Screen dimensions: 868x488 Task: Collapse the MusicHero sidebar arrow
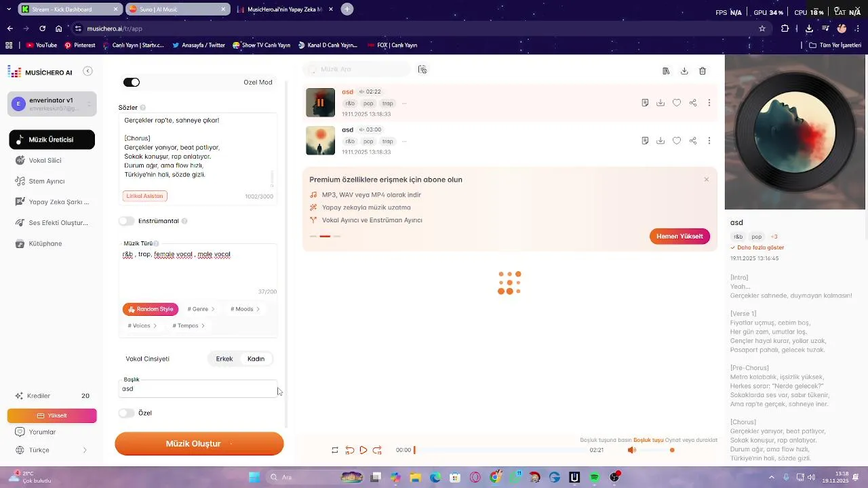pos(87,71)
